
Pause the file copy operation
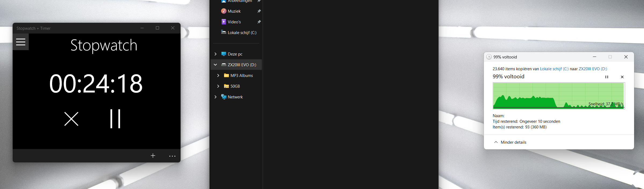607,77
